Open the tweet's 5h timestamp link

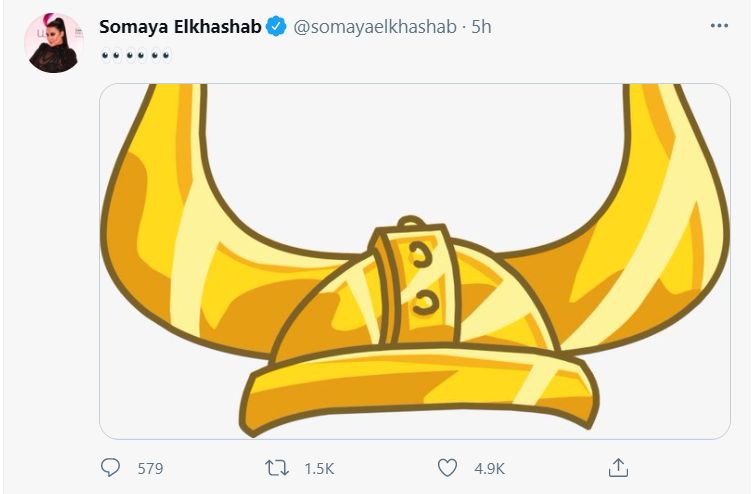point(482,28)
